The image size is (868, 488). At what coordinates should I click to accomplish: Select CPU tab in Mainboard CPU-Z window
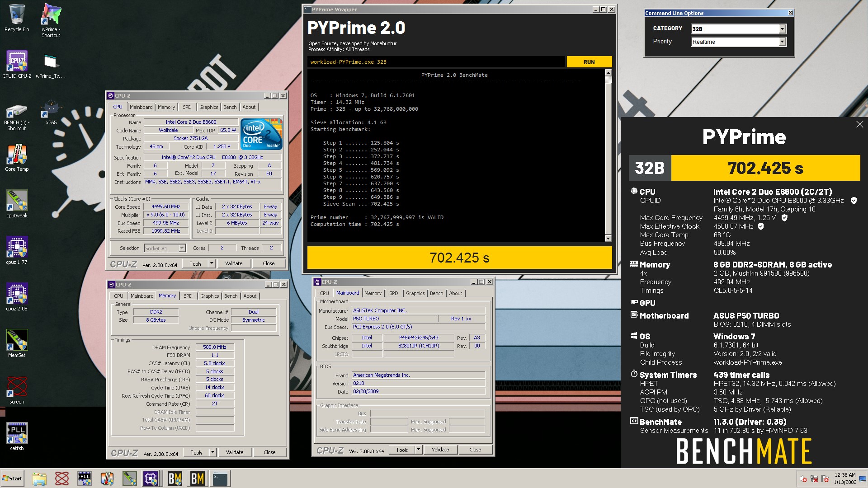tap(324, 293)
